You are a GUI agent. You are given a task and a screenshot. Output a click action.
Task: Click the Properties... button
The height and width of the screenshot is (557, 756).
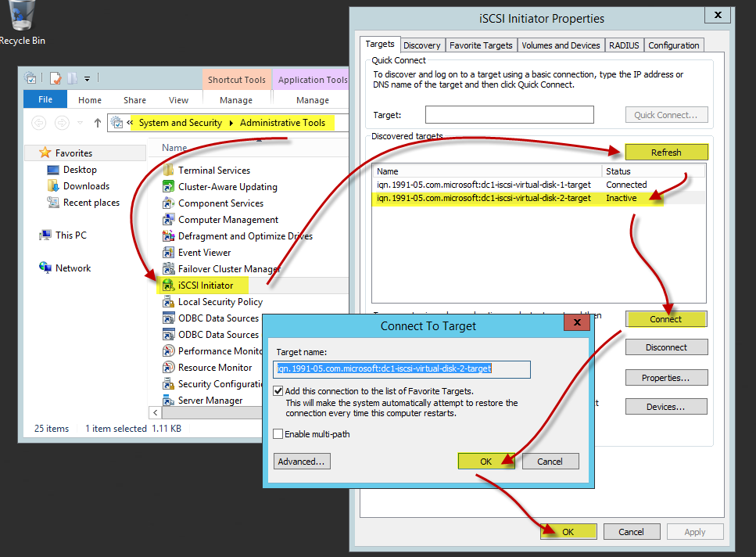tap(666, 378)
